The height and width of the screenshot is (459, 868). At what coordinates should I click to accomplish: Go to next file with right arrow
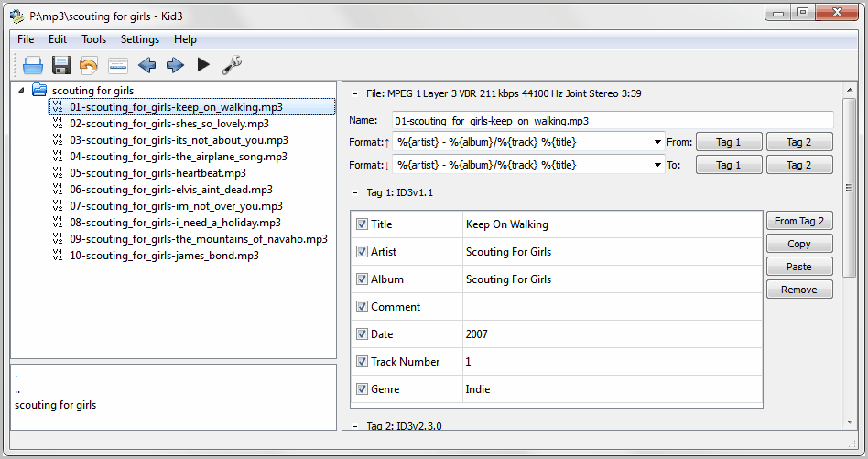(175, 65)
